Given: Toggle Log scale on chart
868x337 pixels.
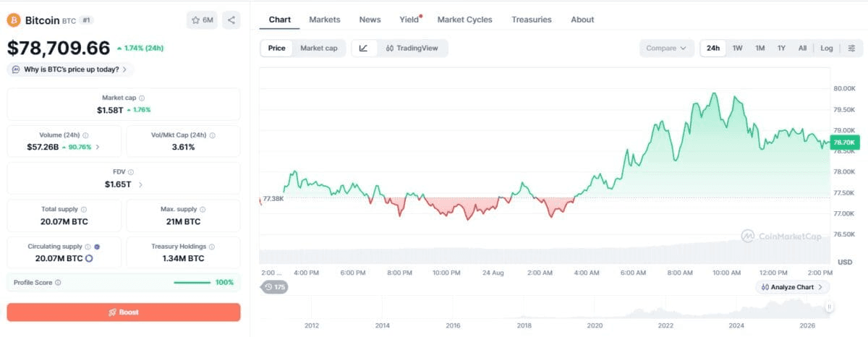Looking at the screenshot, I should pos(827,48).
